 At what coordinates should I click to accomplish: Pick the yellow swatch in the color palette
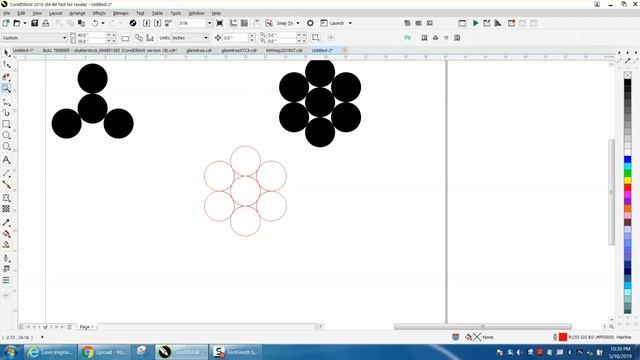click(x=627, y=180)
